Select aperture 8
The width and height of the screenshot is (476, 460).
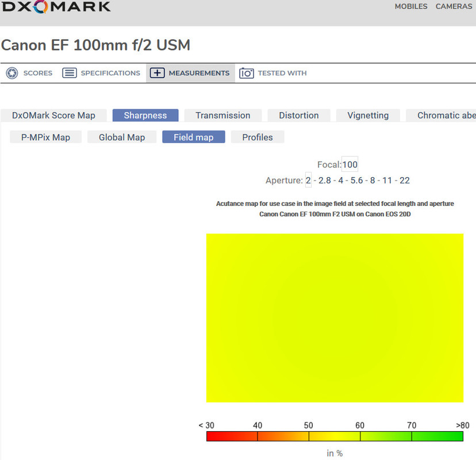click(x=373, y=181)
